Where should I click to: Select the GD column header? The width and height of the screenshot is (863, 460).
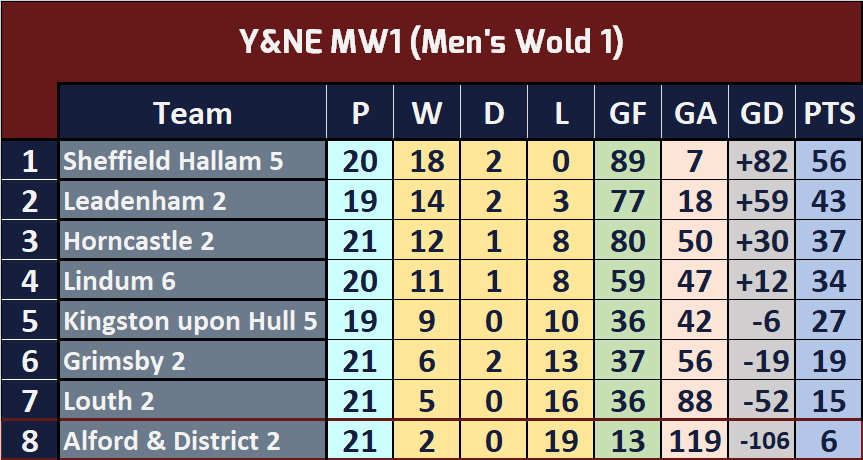click(762, 112)
